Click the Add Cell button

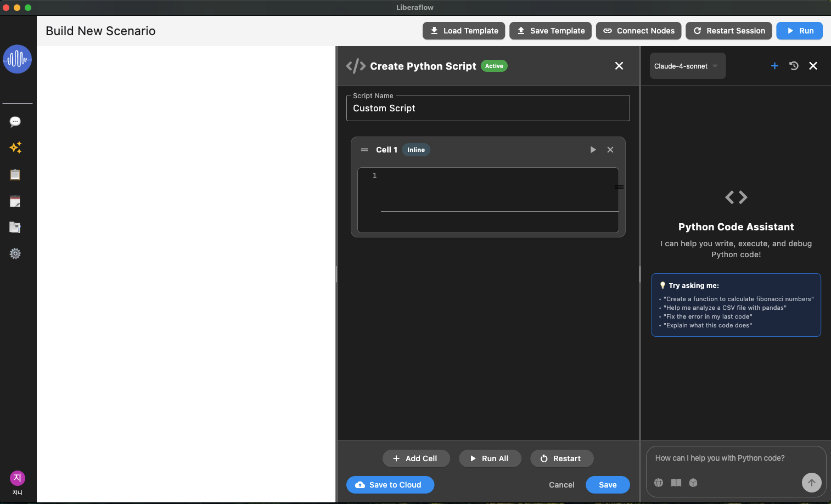[416, 458]
